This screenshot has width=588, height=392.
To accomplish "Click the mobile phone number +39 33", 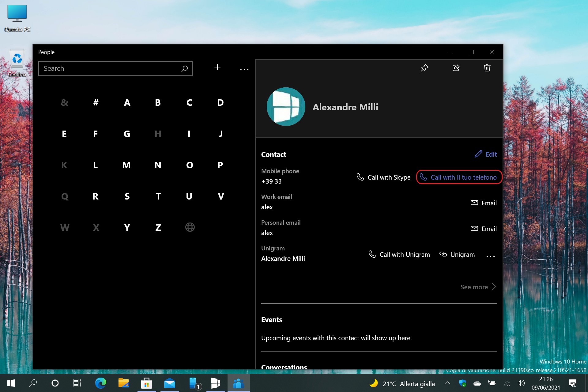I will pos(271,181).
